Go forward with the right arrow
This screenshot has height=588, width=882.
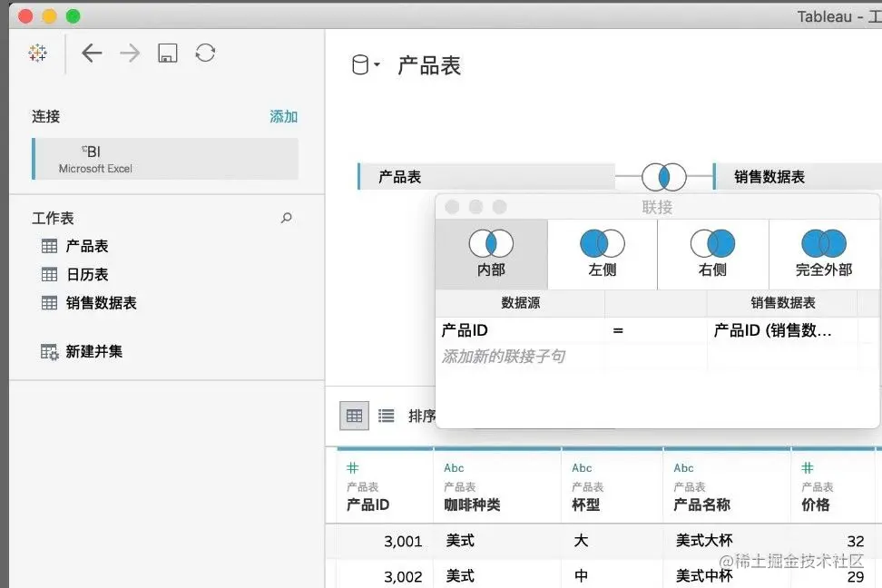130,54
